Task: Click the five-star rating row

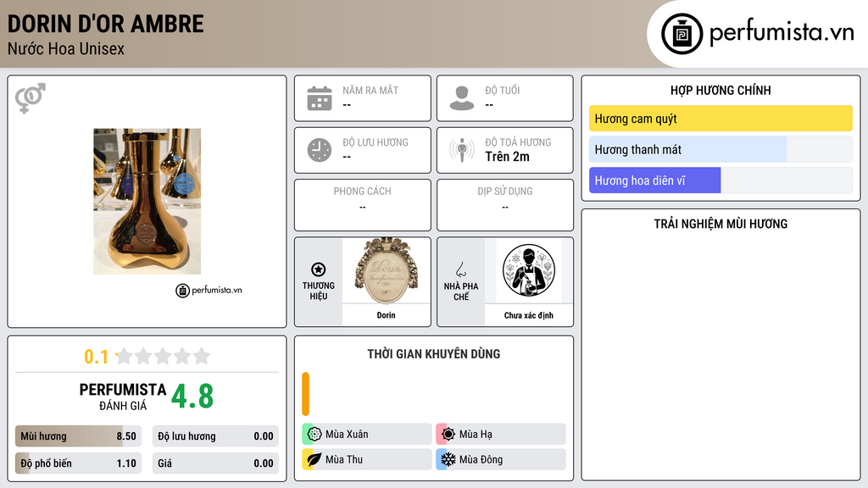Action: pyautogui.click(x=163, y=356)
